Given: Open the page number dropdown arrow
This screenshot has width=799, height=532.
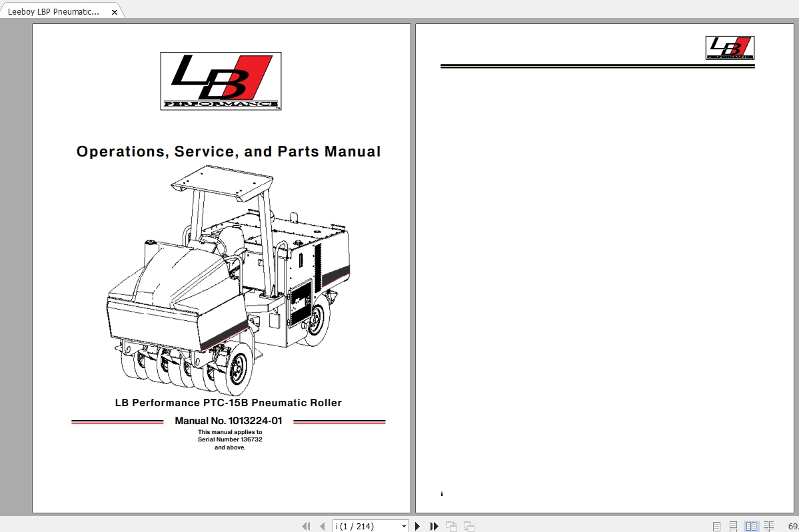Looking at the screenshot, I should pos(404,527).
